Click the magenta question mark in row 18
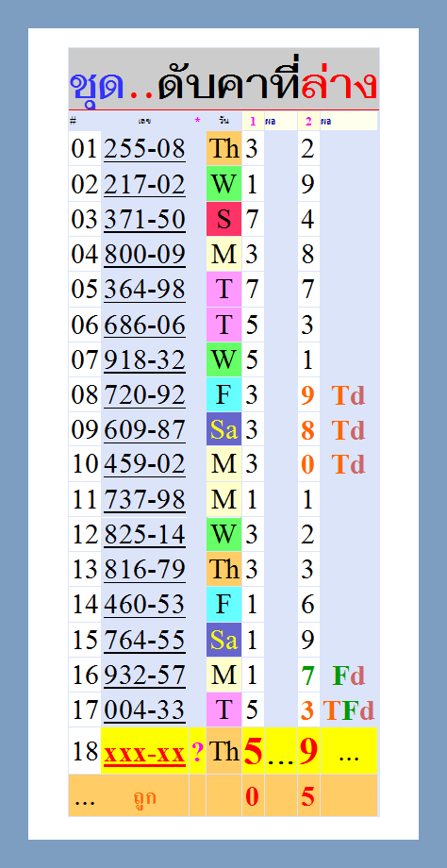This screenshot has width=447, height=868. tap(197, 753)
